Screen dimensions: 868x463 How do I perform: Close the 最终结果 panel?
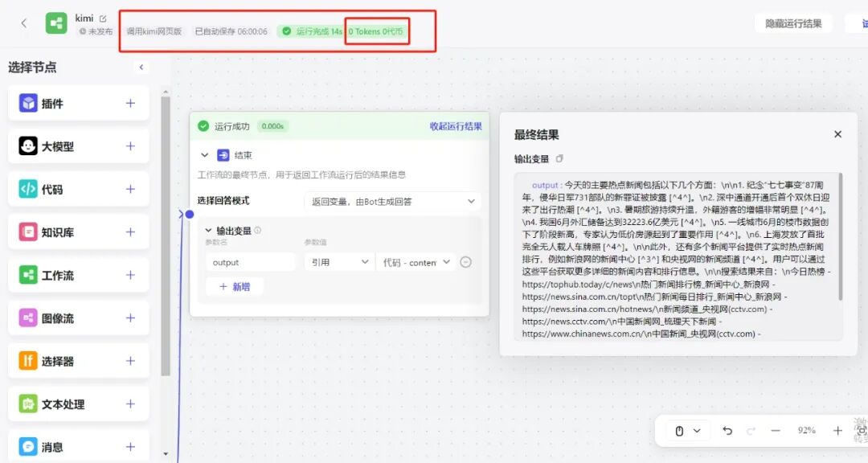click(x=837, y=134)
